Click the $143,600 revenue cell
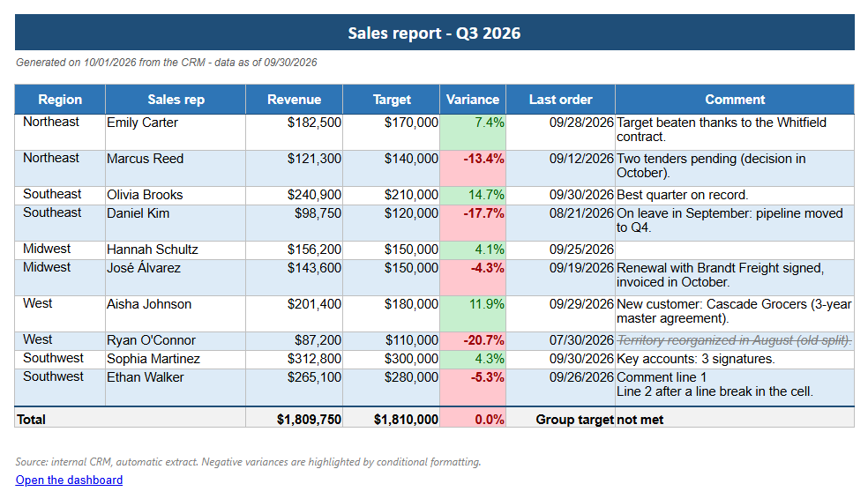Image resolution: width=868 pixels, height=499 pixels. click(x=294, y=278)
